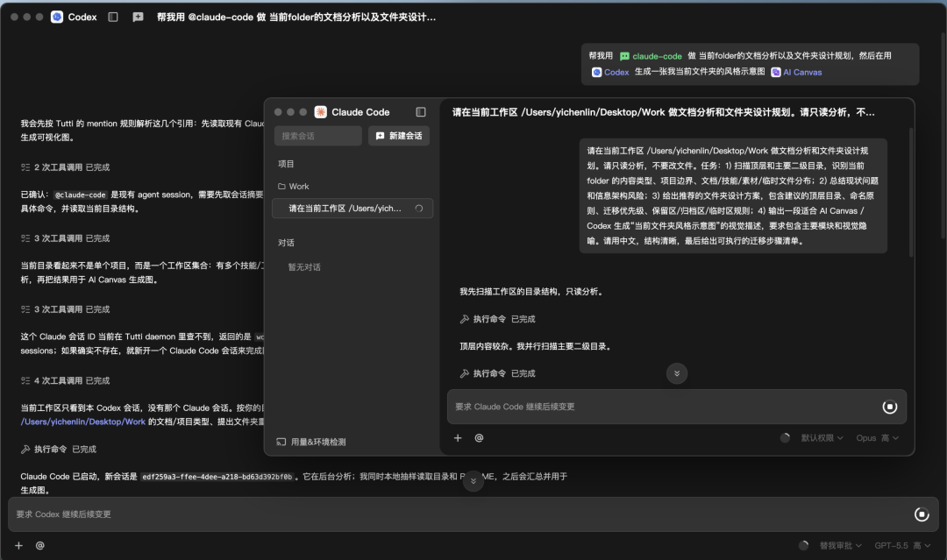The width and height of the screenshot is (947, 560).
Task: Click session id edf259a3-ffee-4dee-a218-bd63d392bf0b
Action: pyautogui.click(x=217, y=477)
